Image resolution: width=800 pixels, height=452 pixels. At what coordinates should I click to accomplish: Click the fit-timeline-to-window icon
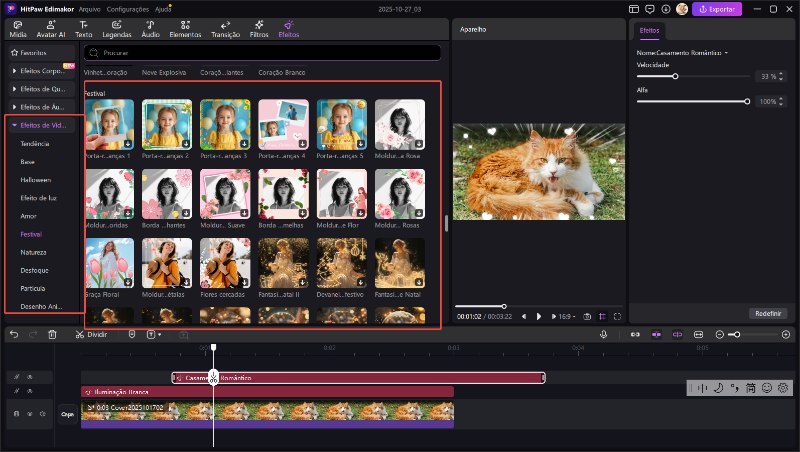(x=698, y=334)
